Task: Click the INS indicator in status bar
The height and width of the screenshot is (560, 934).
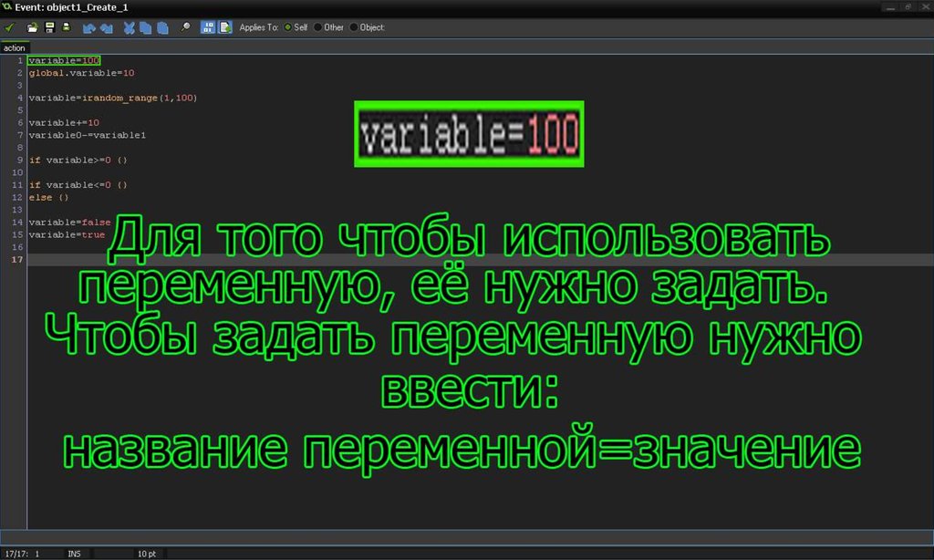Action: pyautogui.click(x=74, y=554)
